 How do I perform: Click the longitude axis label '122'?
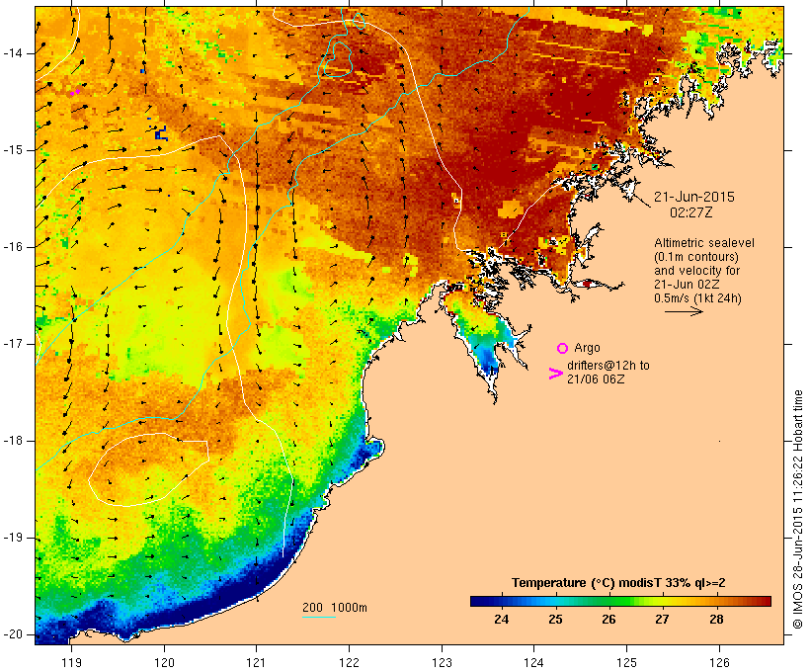tap(349, 662)
